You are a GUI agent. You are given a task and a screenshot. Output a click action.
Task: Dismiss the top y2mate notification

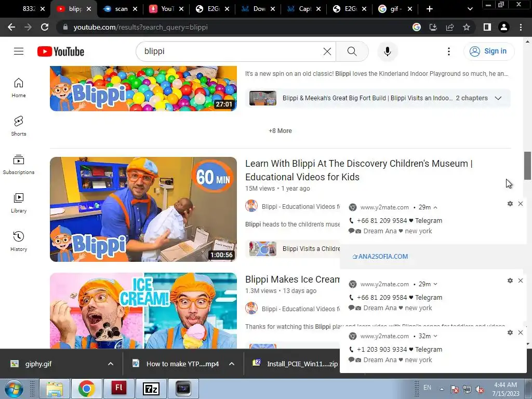521,204
